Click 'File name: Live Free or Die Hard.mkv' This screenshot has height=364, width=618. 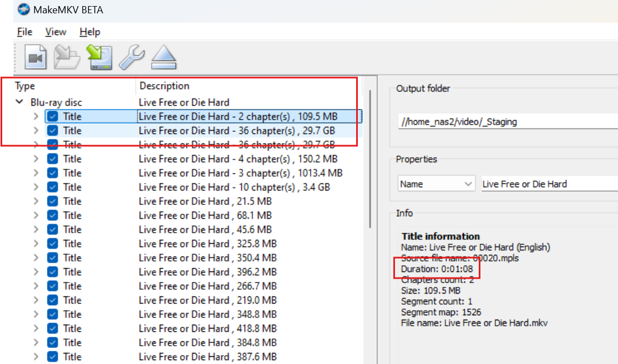[474, 323]
